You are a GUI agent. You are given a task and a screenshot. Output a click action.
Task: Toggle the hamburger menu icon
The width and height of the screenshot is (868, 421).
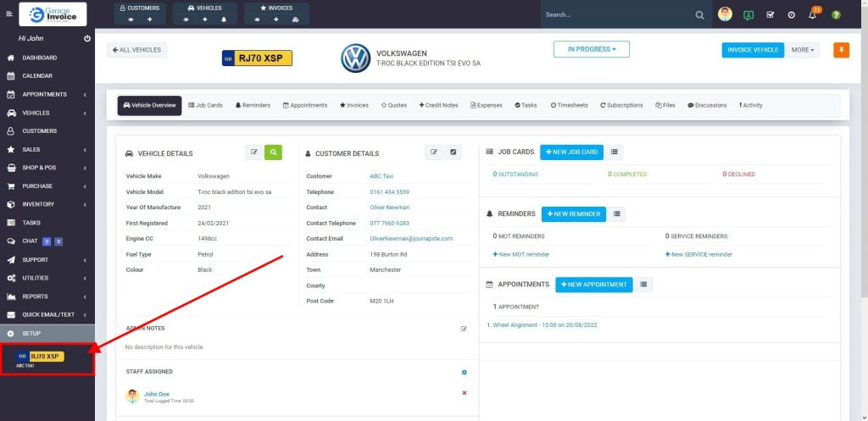(x=8, y=14)
